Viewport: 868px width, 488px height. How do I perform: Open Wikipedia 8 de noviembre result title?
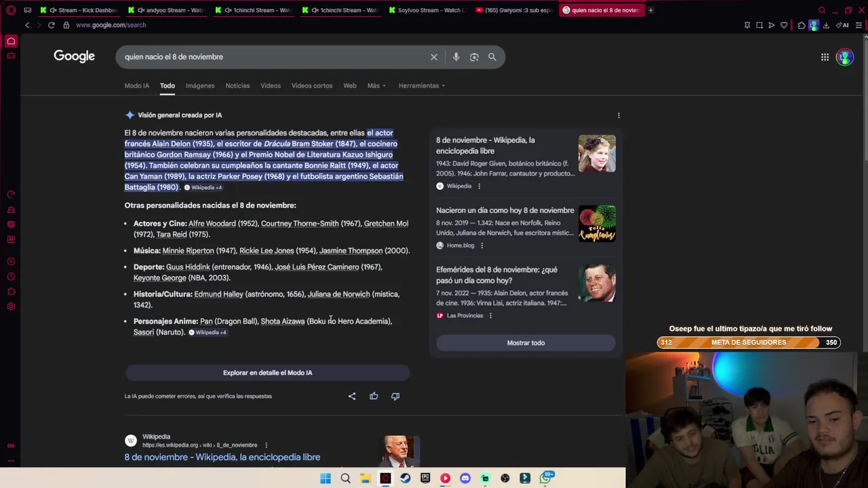[x=222, y=457]
